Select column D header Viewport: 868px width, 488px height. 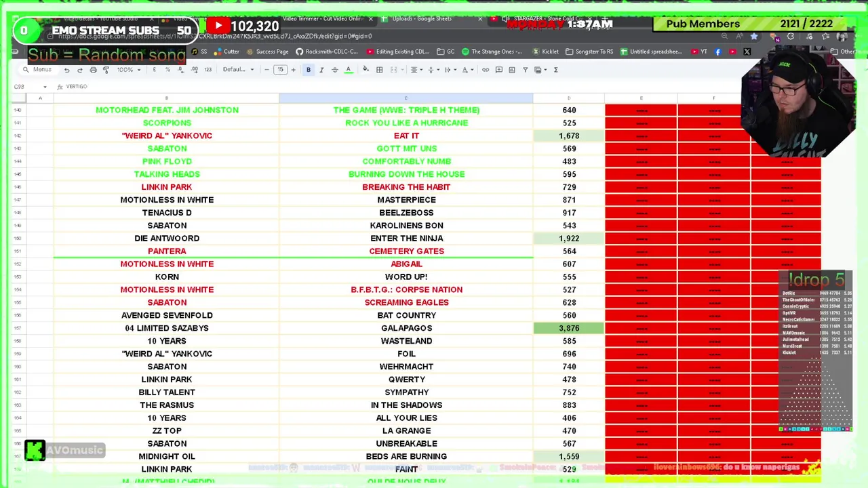click(569, 98)
